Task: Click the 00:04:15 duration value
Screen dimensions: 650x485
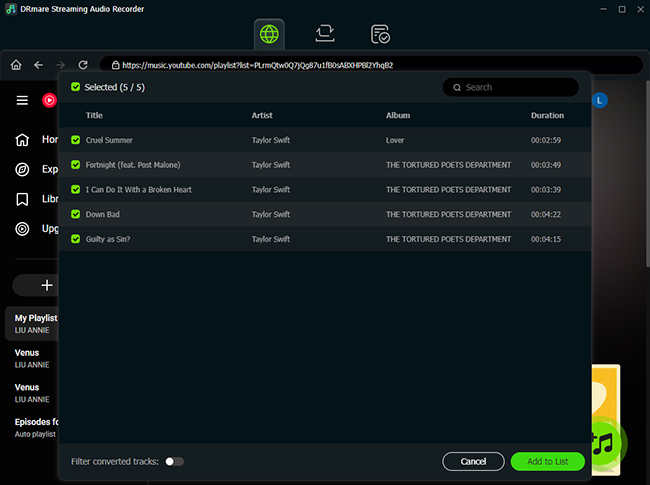Action: click(546, 239)
